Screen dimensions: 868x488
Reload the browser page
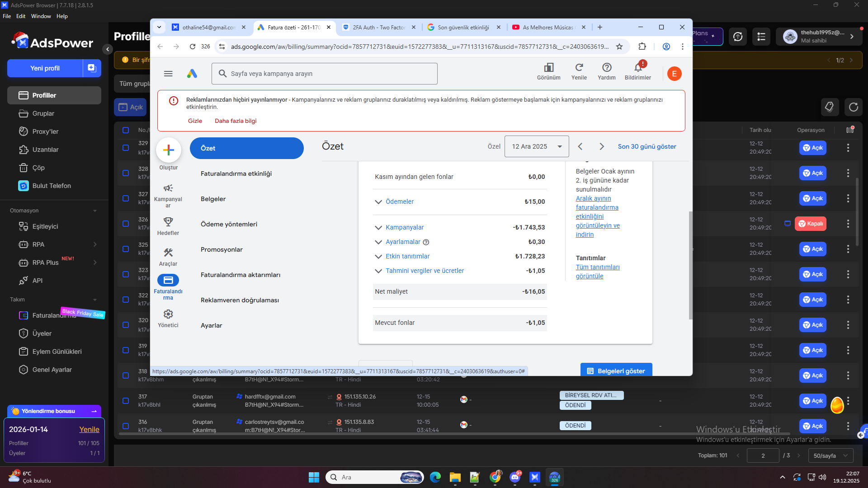[193, 47]
